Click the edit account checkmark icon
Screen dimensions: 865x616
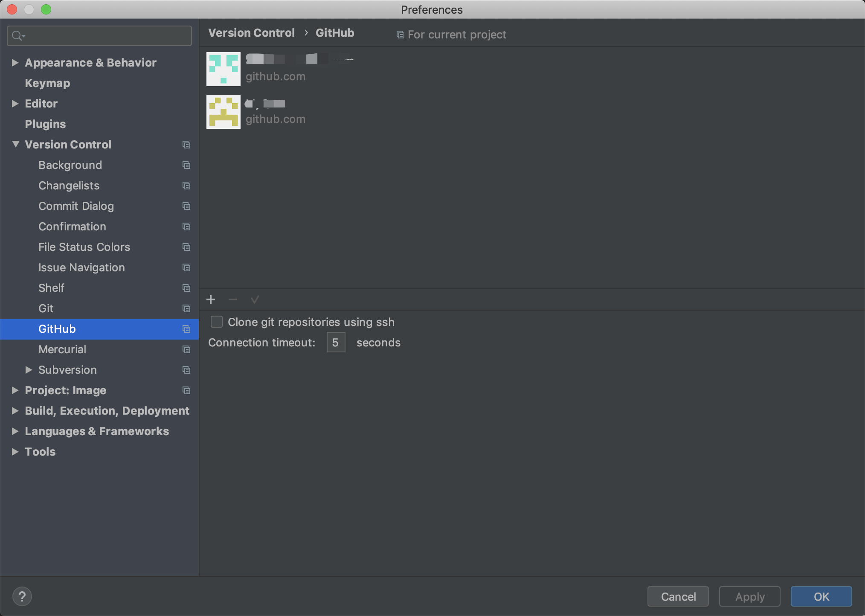click(x=254, y=299)
